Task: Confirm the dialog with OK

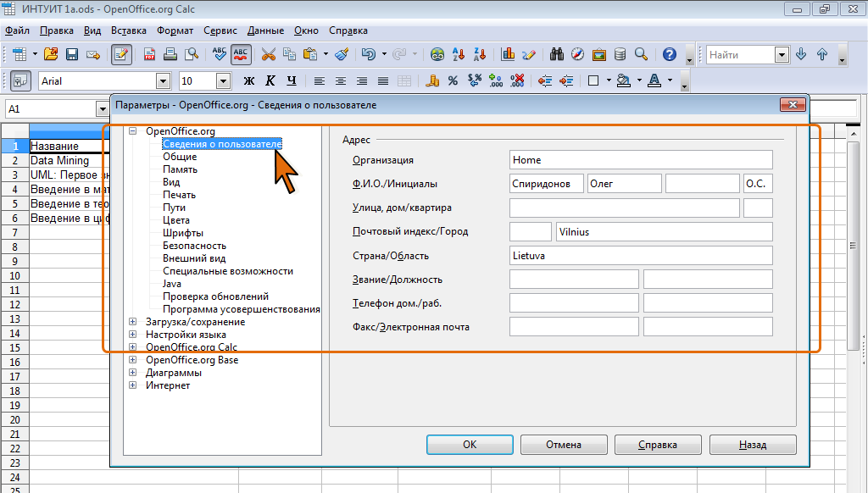Action: 470,445
